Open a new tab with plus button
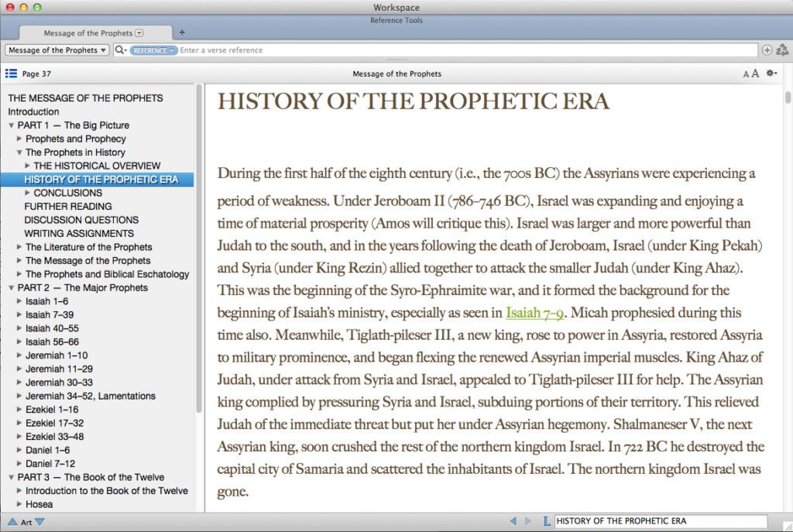The image size is (793, 532). click(182, 33)
